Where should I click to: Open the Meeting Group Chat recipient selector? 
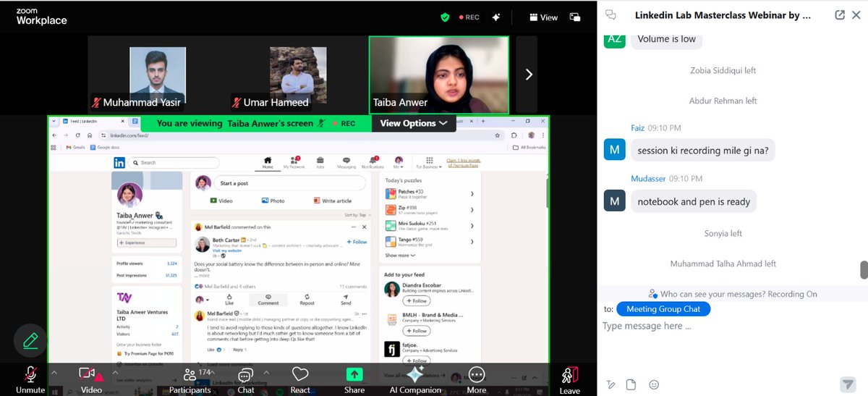click(664, 309)
